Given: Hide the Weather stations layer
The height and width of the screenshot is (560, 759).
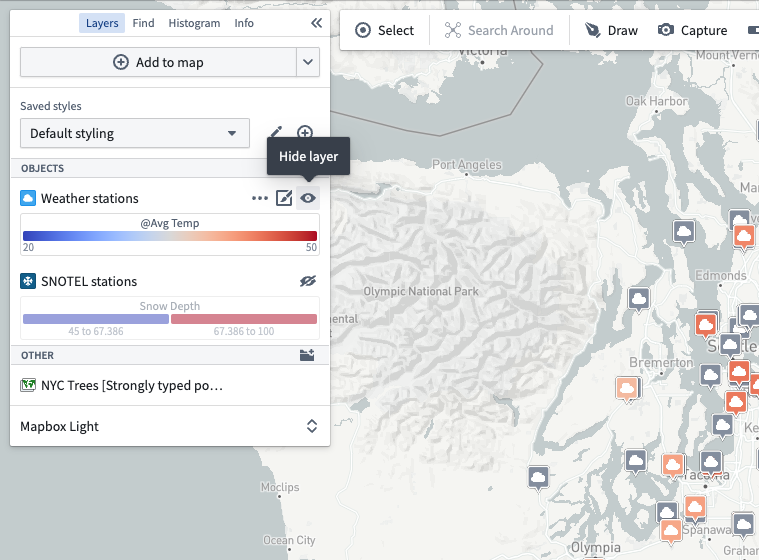Looking at the screenshot, I should pos(308,198).
